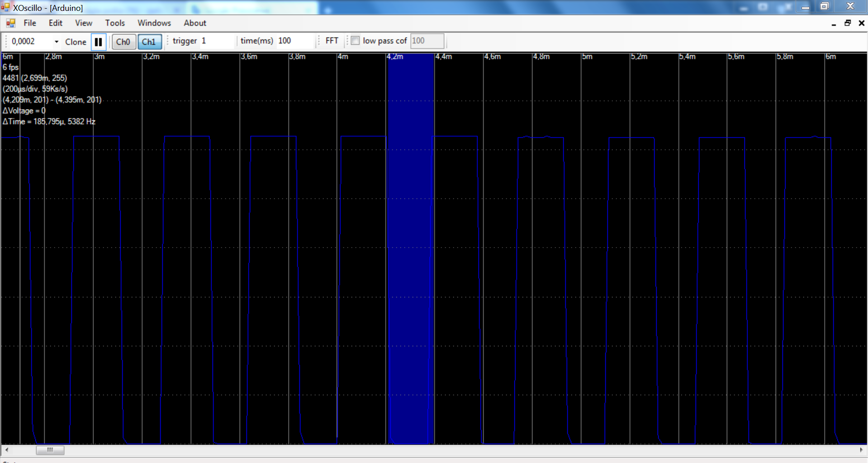Click the 5,2m time axis marker
Screen dimensions: 868x463
639,57
